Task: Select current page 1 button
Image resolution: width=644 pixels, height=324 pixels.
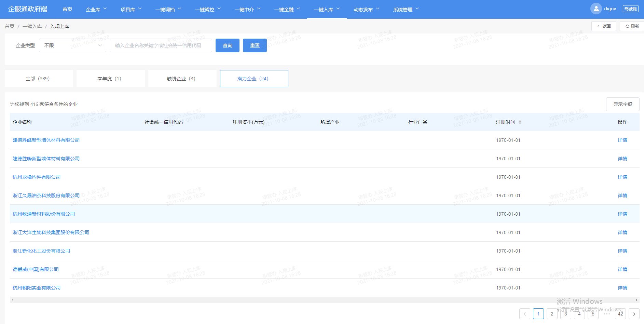Action: tap(538, 314)
